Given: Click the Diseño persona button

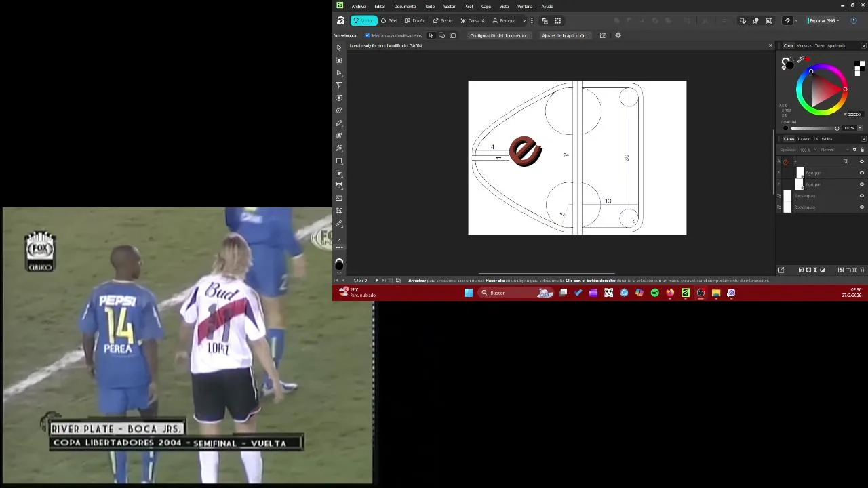Looking at the screenshot, I should 415,21.
